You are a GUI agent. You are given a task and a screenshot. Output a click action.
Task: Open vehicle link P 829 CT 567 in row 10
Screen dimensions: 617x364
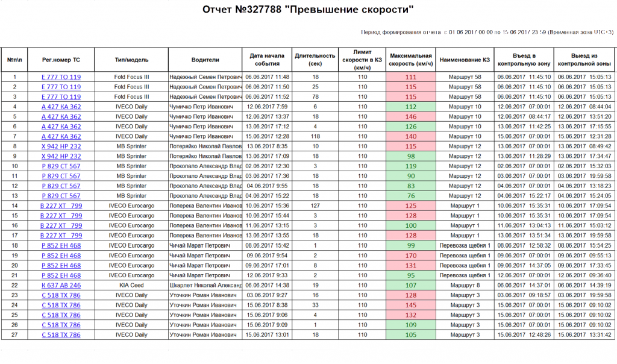click(61, 166)
